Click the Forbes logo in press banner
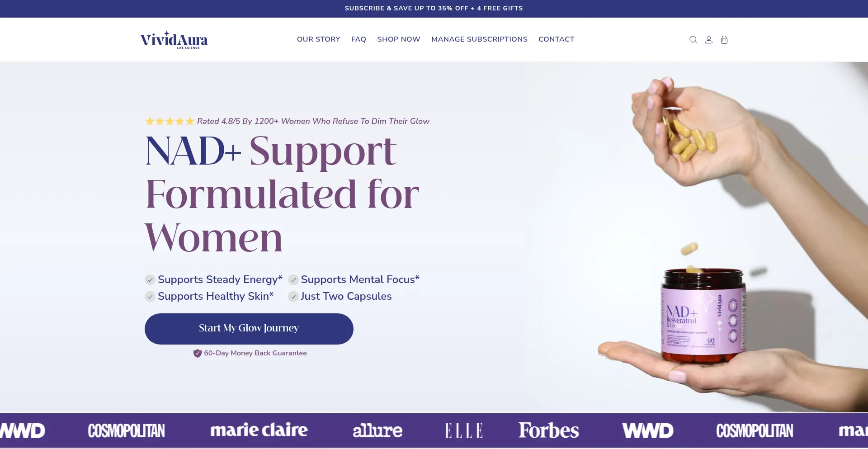The image size is (868, 449). [x=548, y=430]
